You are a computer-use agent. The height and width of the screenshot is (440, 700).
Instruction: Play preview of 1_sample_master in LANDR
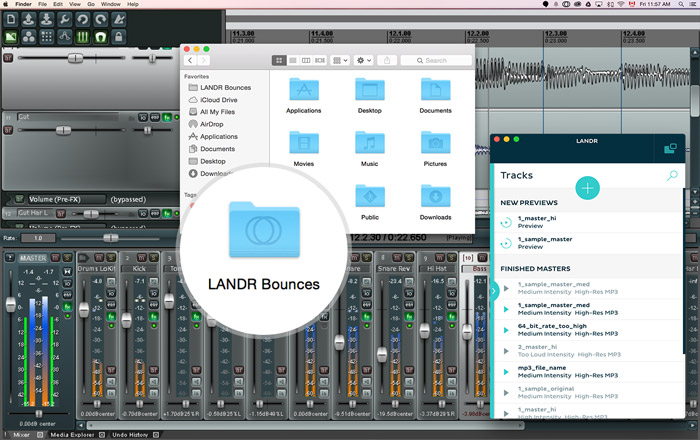(506, 243)
